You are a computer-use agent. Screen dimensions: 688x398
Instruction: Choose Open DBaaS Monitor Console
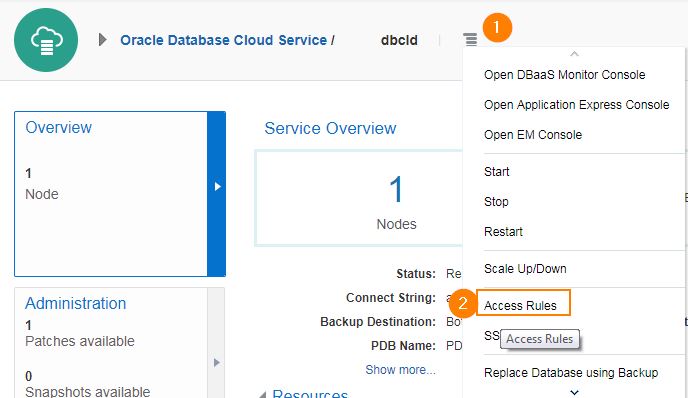point(564,75)
